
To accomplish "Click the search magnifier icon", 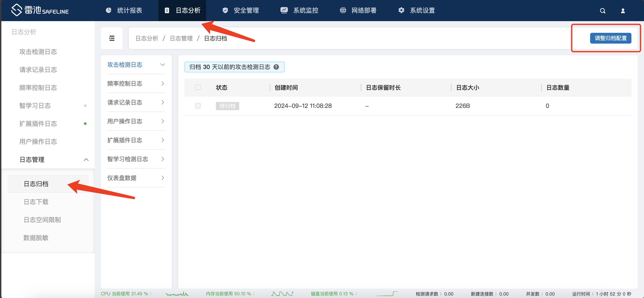I will pos(602,11).
